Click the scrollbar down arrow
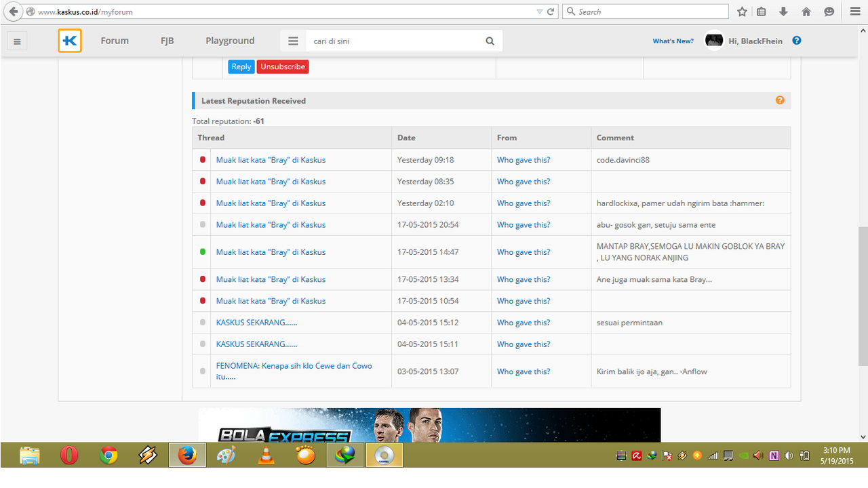The width and height of the screenshot is (868, 488). tap(863, 437)
